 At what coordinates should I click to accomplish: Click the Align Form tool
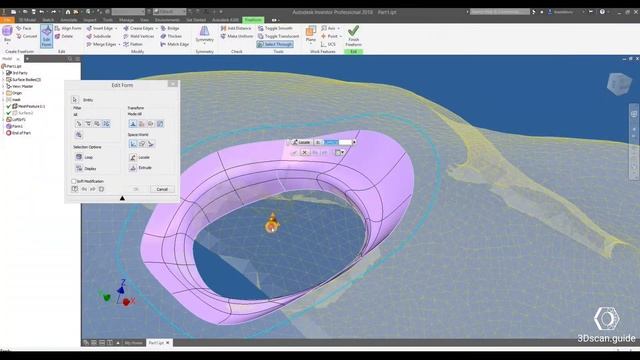tap(68, 28)
